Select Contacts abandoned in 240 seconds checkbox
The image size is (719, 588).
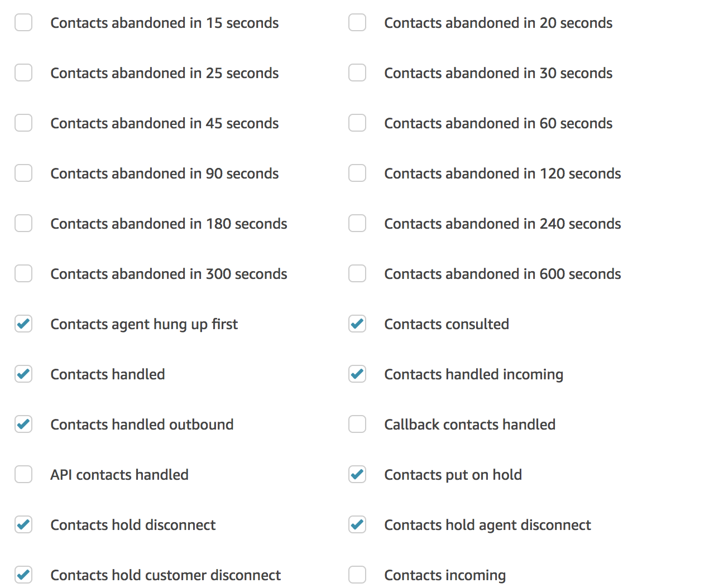coord(357,224)
